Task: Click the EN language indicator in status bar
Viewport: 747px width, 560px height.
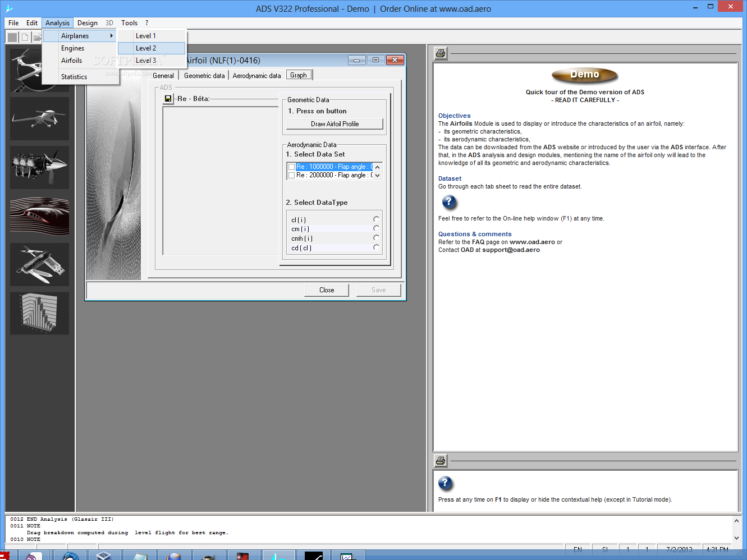Action: point(578,550)
